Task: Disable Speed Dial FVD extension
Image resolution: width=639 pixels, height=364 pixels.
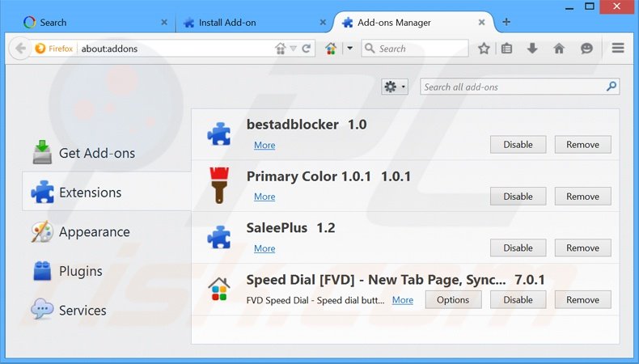Action: [x=518, y=299]
